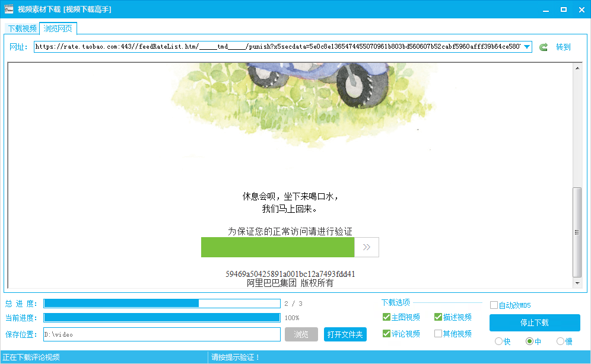This screenshot has height=364, width=591.
Task: Click the 保存位置 path field
Action: [162, 334]
